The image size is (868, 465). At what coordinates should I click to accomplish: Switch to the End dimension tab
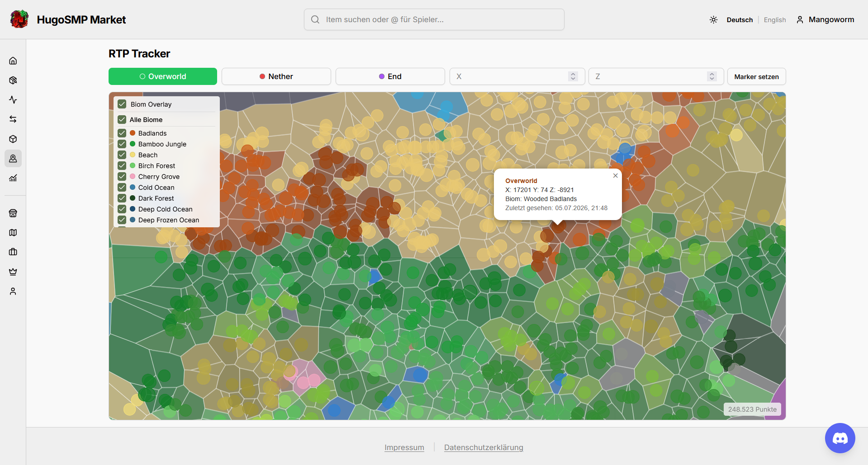pyautogui.click(x=390, y=76)
